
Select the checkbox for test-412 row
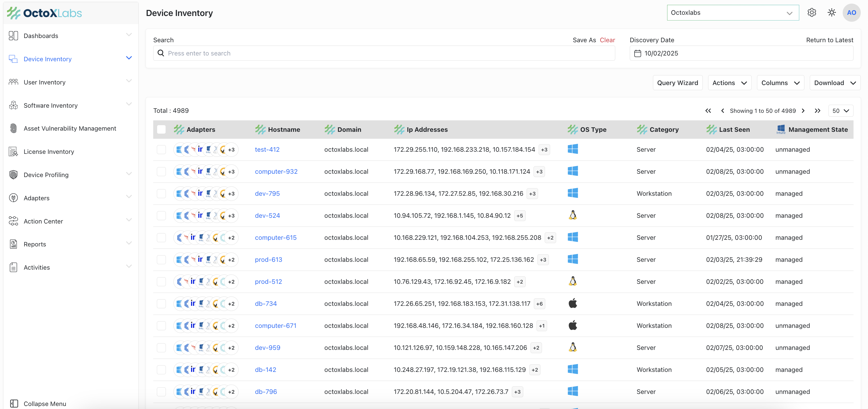click(x=161, y=150)
